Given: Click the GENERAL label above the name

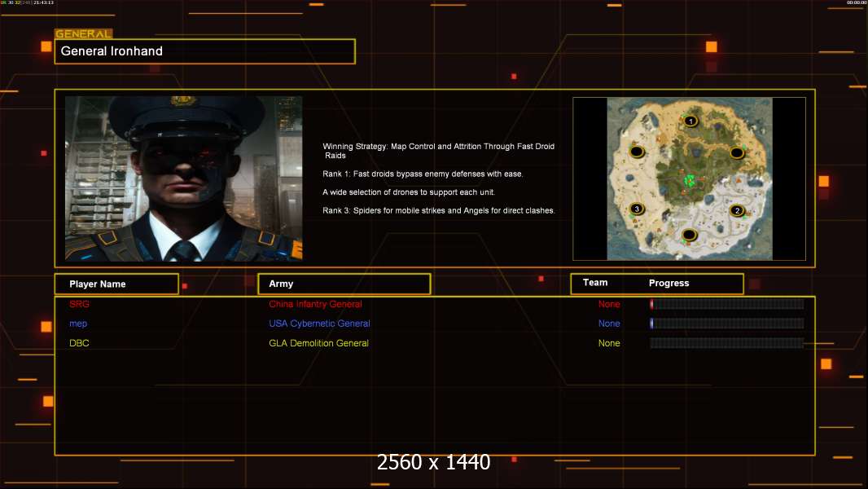Looking at the screenshot, I should (83, 33).
